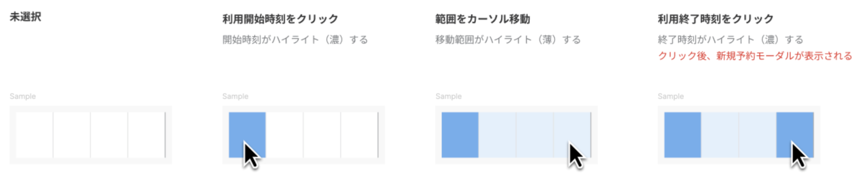Click the red 新規予約モーダル note text

pyautogui.click(x=755, y=56)
